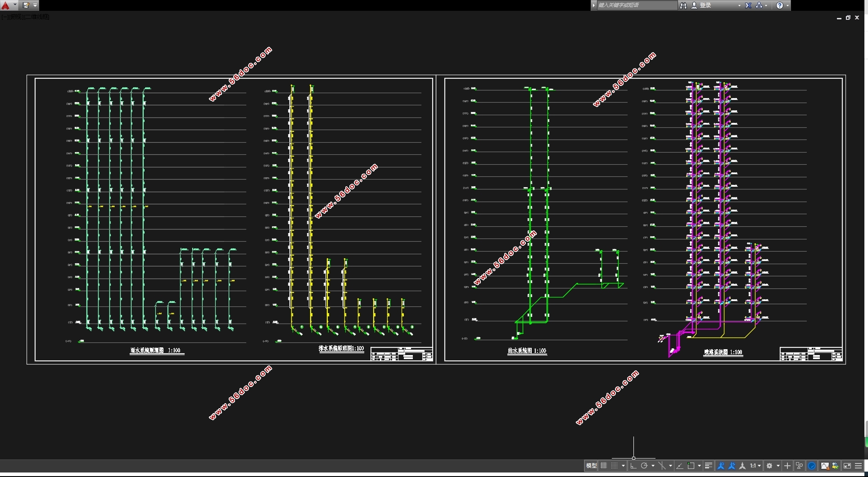This screenshot has height=477, width=868.
Task: Toggle ortho mode restriction
Action: coord(633,466)
